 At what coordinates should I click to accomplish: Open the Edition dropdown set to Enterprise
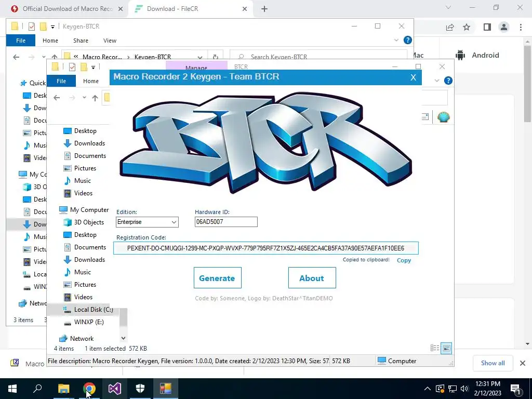tap(147, 222)
